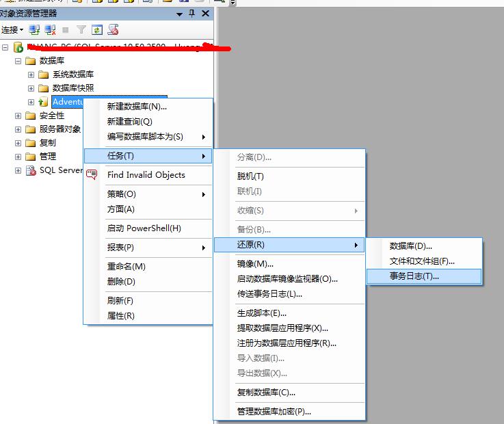Select the 数据库快照 tree label

(73, 88)
